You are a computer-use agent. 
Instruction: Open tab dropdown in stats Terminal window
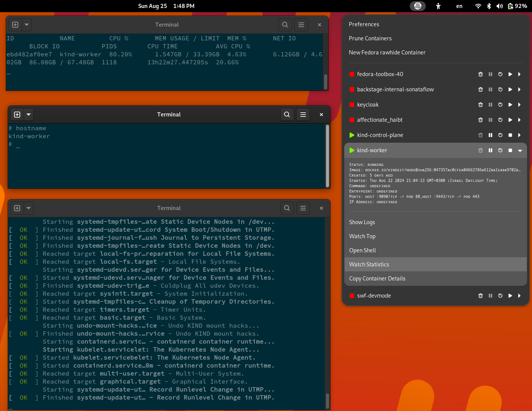click(27, 25)
